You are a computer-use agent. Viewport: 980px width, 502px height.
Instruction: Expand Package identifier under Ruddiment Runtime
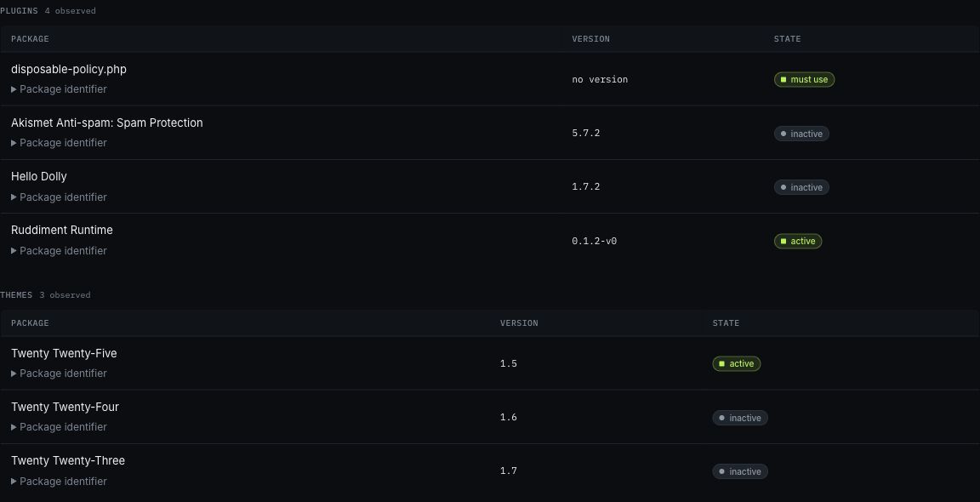pos(59,251)
